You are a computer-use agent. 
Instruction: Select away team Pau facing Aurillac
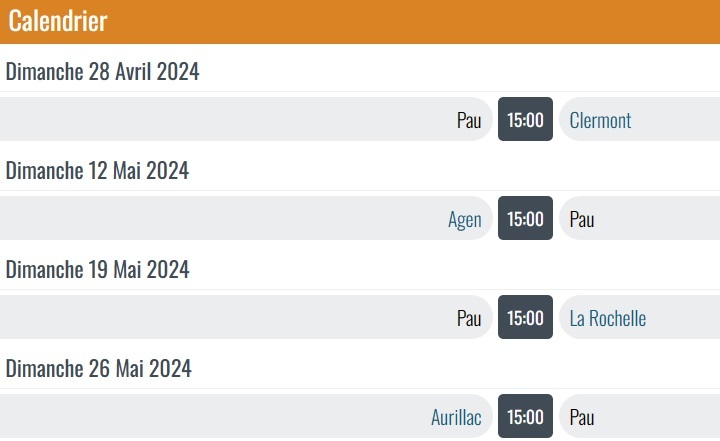582,418
